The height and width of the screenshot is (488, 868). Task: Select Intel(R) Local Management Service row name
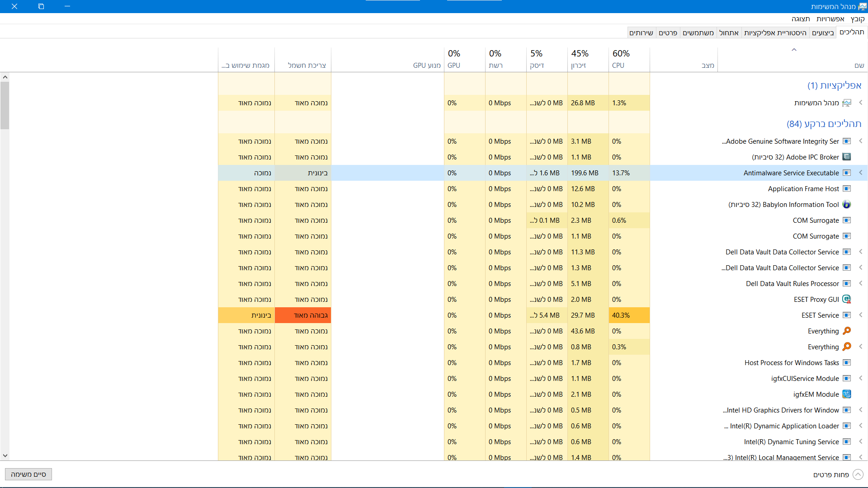point(781,457)
